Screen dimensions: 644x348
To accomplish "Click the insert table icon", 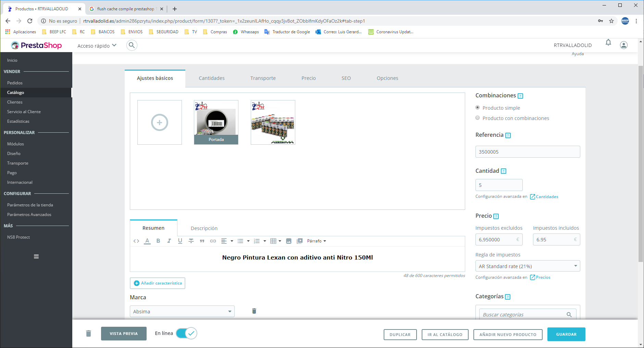I will [x=273, y=241].
